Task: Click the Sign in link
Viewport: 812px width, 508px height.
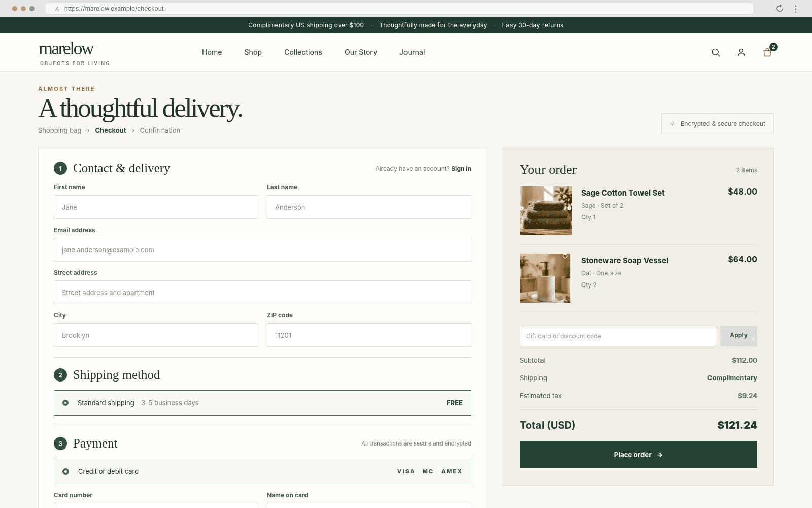Action: (x=461, y=169)
